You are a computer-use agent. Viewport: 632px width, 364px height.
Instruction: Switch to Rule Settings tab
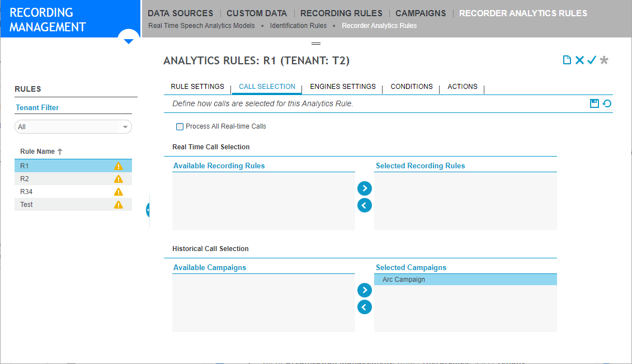tap(197, 87)
